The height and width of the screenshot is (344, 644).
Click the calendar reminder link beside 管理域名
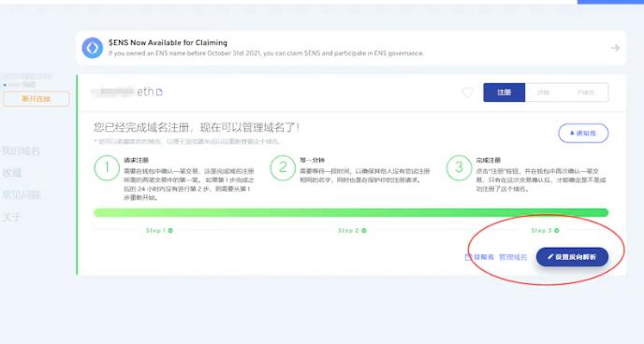[x=479, y=257]
